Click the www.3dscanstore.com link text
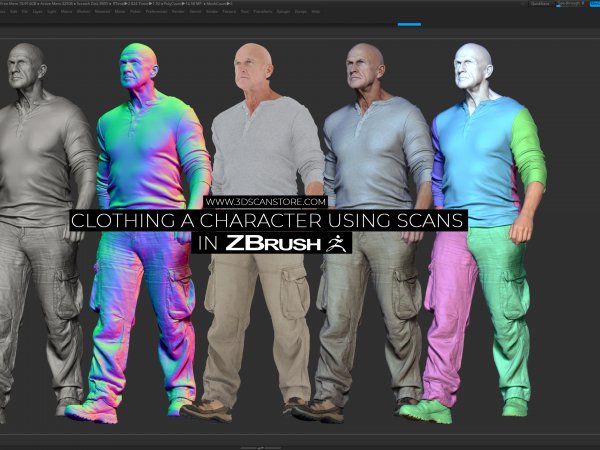This screenshot has width=600, height=450. [x=266, y=202]
